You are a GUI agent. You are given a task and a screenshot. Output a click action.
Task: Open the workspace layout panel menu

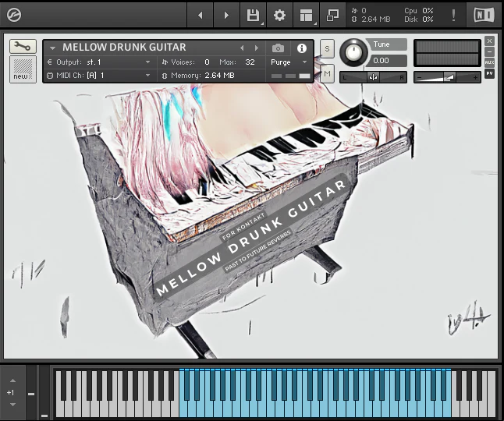pos(306,15)
